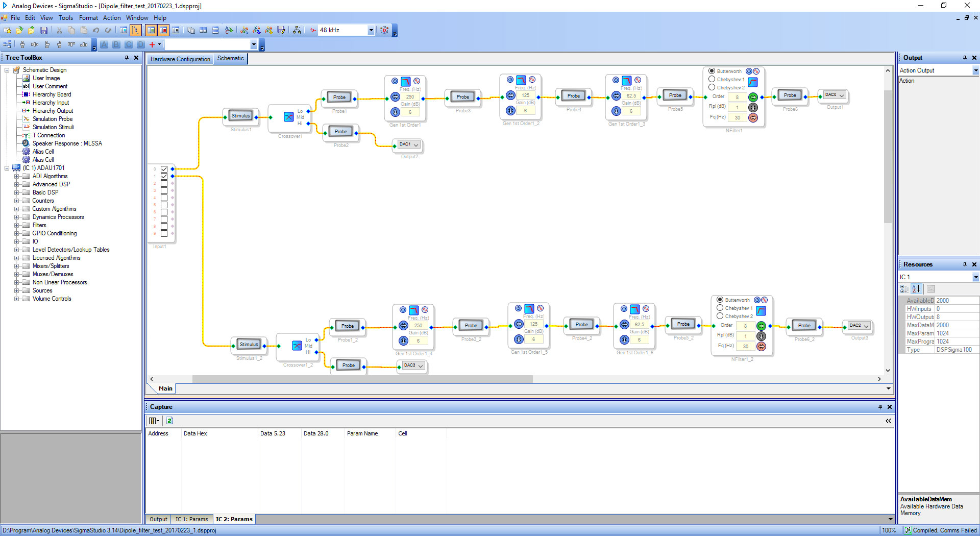This screenshot has height=536, width=980.
Task: Click the filter type icon in Gen 1st Order1
Action: tap(406, 82)
